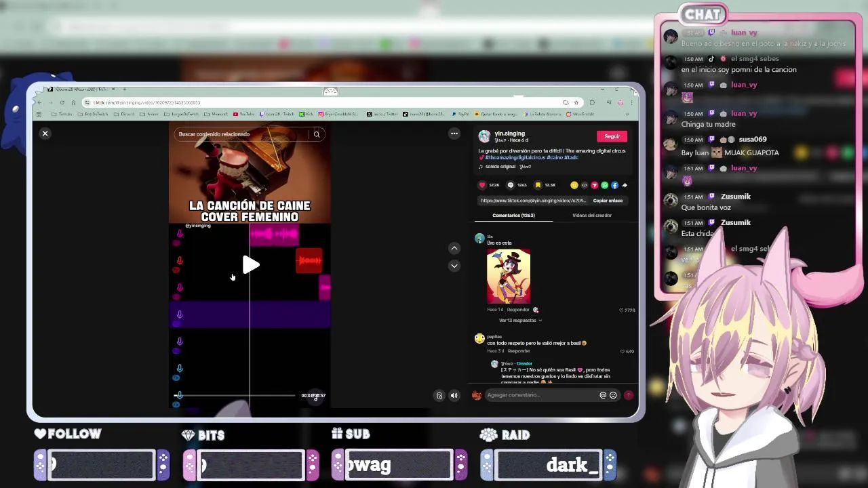
Task: Switch to Comentarios (1263) tab
Action: click(513, 216)
